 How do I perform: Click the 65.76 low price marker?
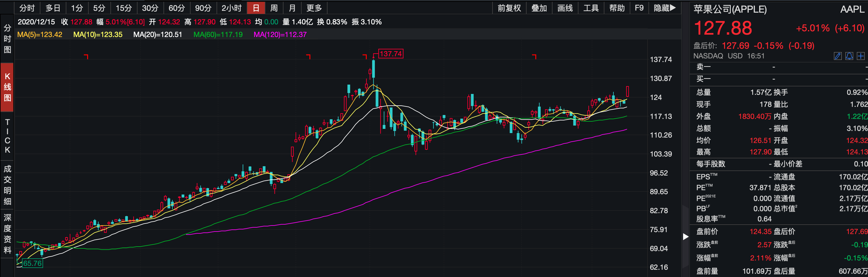(32, 263)
